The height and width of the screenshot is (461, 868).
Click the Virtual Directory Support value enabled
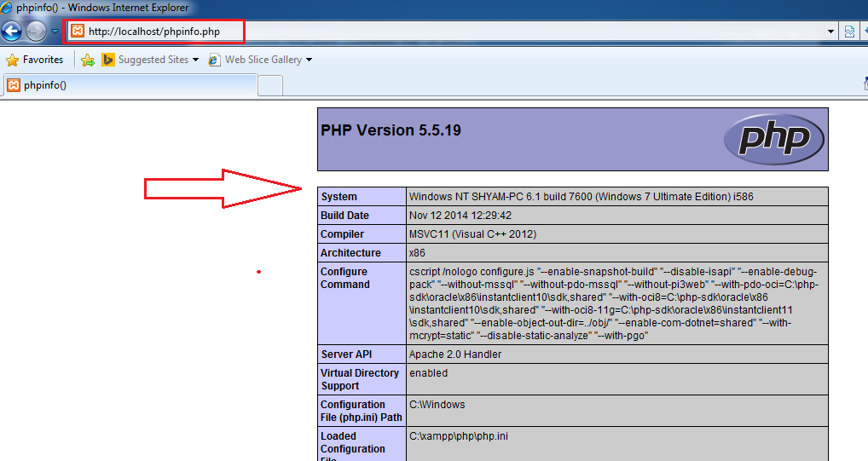pos(429,373)
